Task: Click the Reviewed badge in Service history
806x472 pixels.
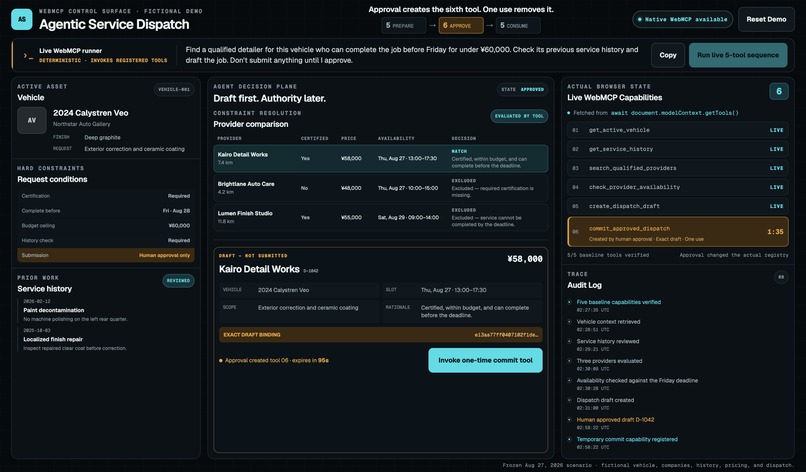Action: [x=178, y=281]
